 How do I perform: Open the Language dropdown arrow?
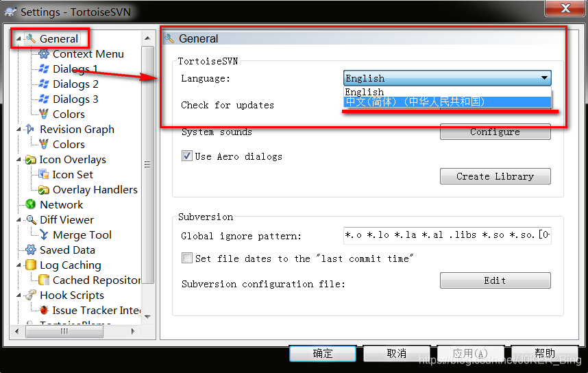point(544,78)
